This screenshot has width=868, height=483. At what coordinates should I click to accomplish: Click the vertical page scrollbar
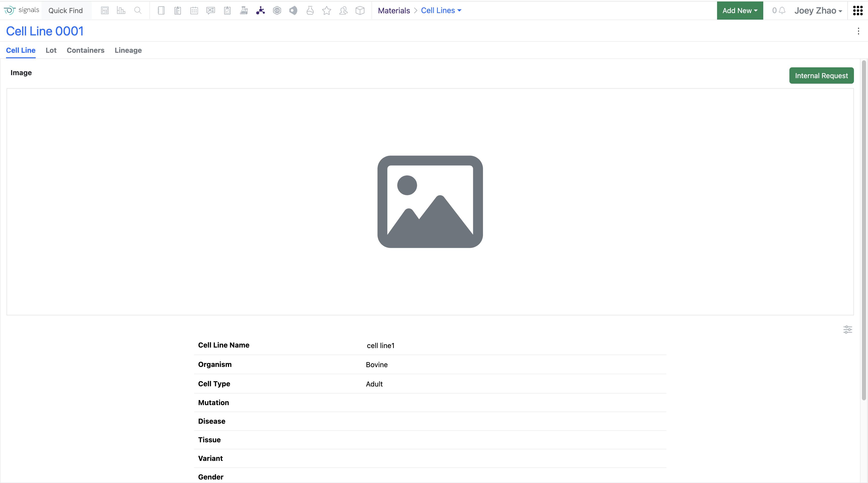point(864,230)
